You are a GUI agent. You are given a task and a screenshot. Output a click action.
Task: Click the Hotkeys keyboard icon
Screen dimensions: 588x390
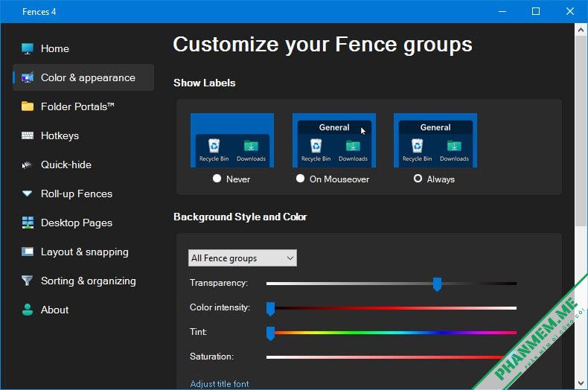pos(28,135)
